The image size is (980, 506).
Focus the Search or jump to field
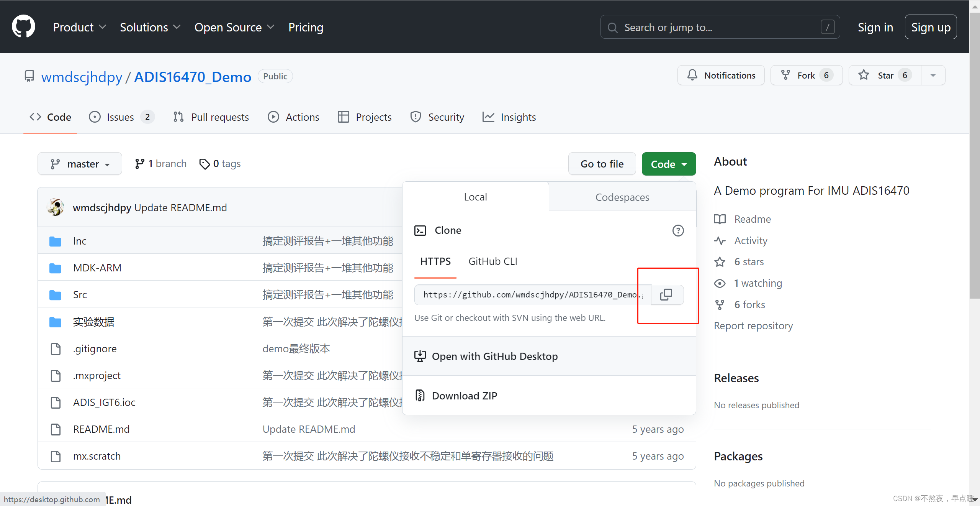(x=720, y=27)
